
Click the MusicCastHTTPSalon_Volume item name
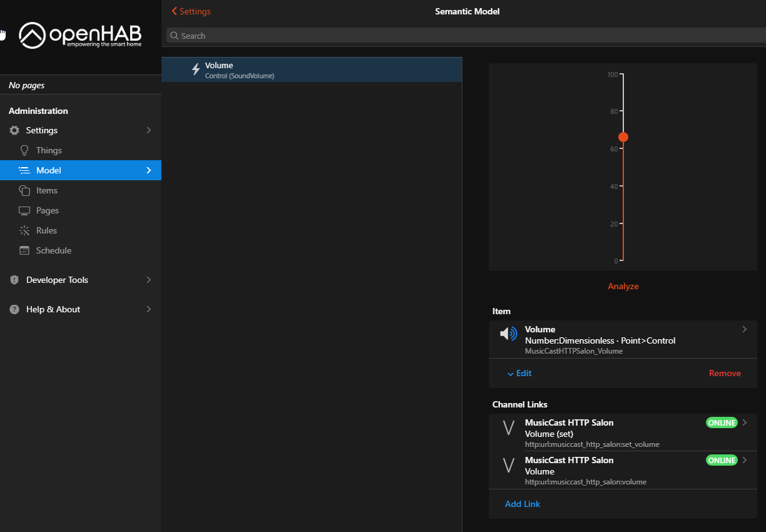(x=574, y=351)
